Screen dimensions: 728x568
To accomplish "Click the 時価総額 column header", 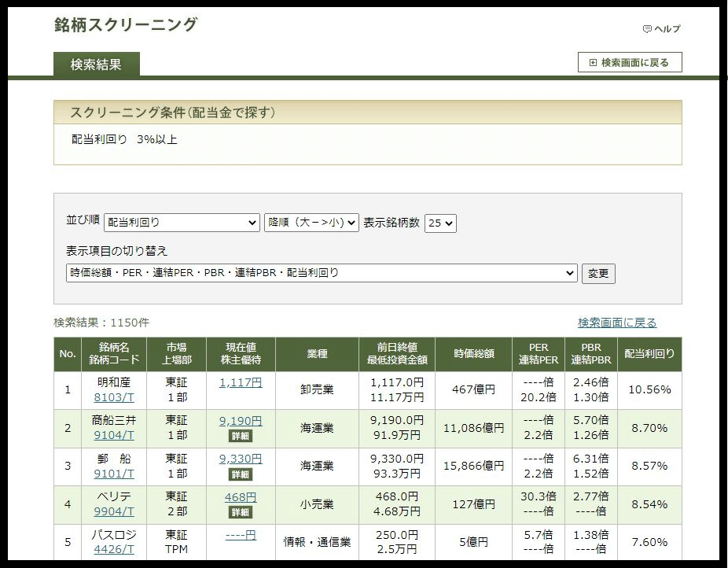I will pyautogui.click(x=473, y=354).
